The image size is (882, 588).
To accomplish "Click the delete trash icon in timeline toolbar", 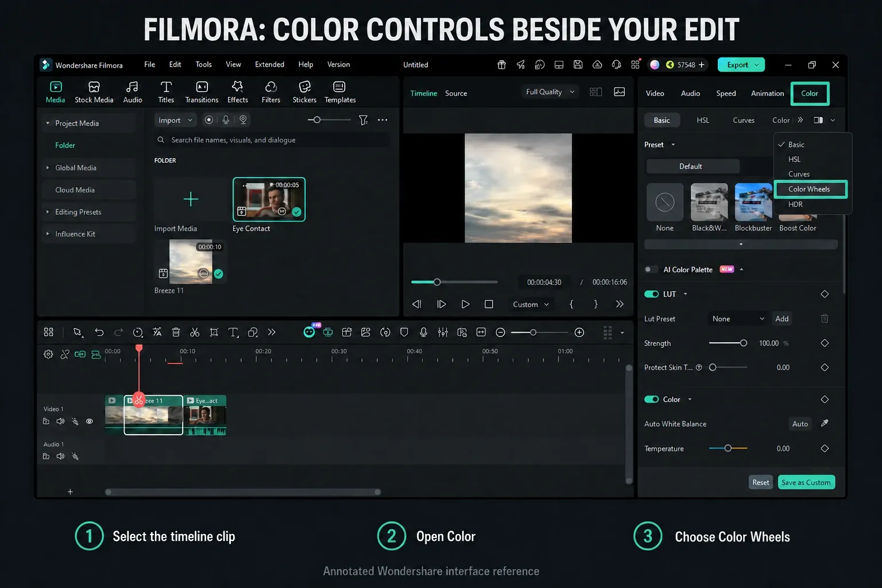I will tap(176, 332).
